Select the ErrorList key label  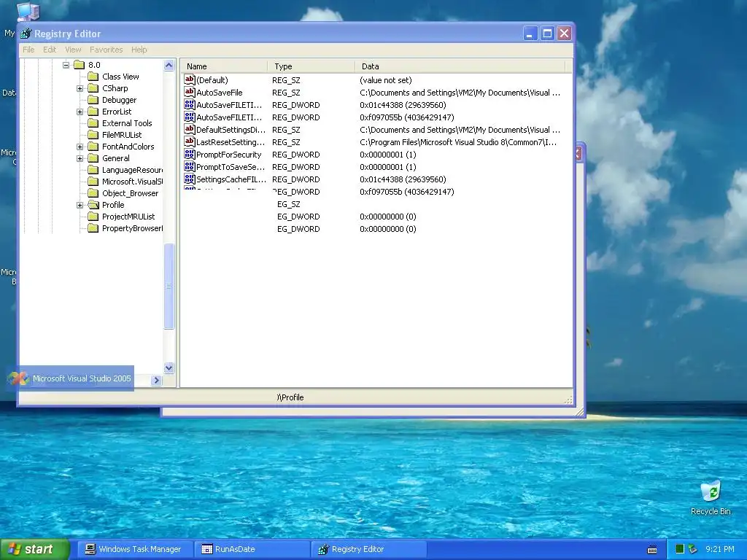117,112
